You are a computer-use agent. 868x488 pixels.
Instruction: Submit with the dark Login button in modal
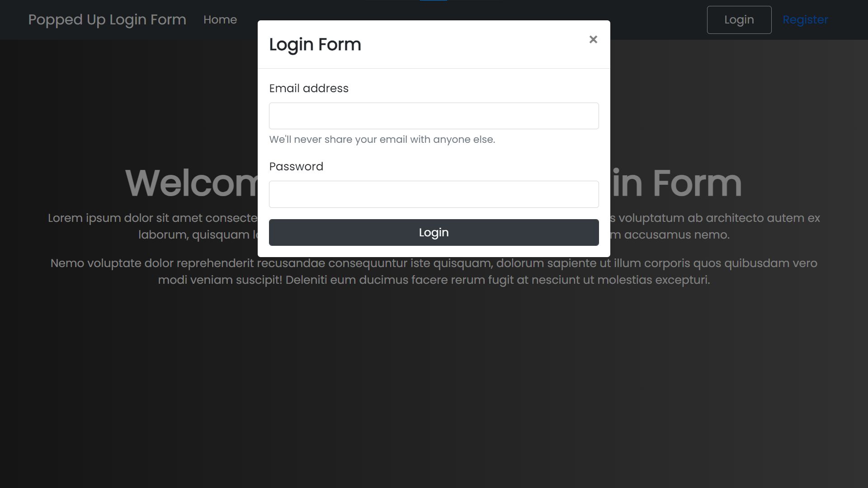pos(434,232)
